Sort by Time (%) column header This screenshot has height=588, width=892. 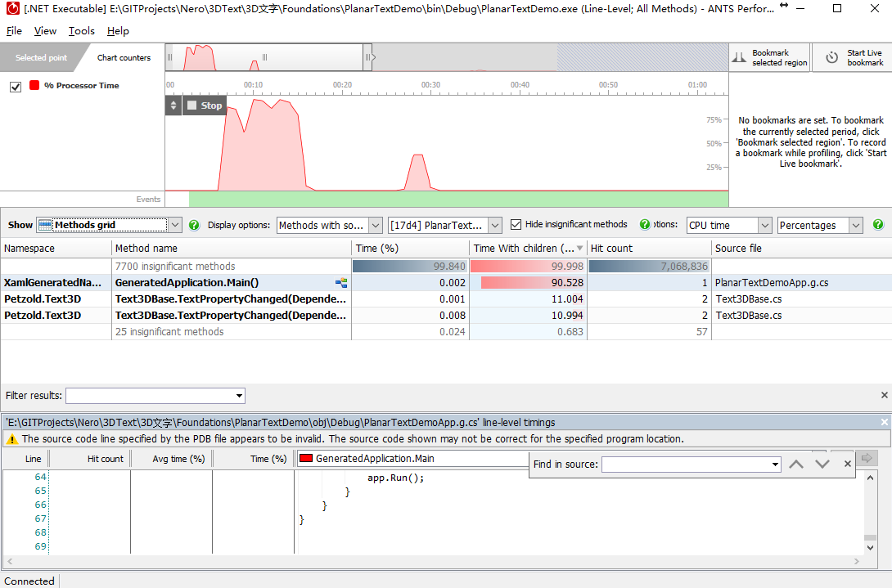point(410,249)
